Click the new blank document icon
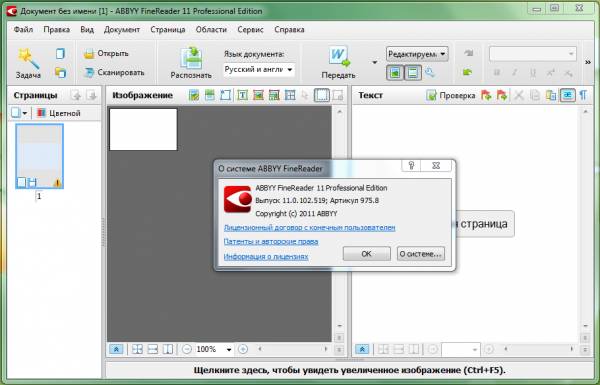 point(60,54)
